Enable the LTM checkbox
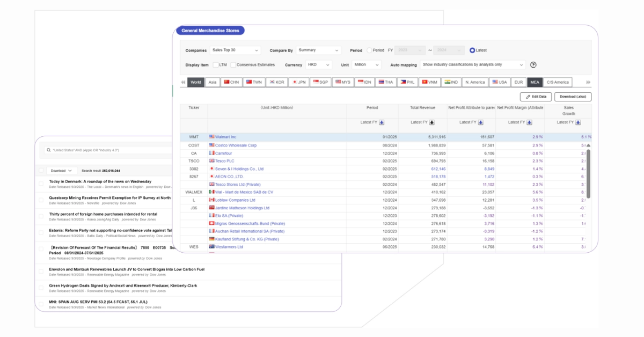This screenshot has height=337, width=644. tap(216, 65)
